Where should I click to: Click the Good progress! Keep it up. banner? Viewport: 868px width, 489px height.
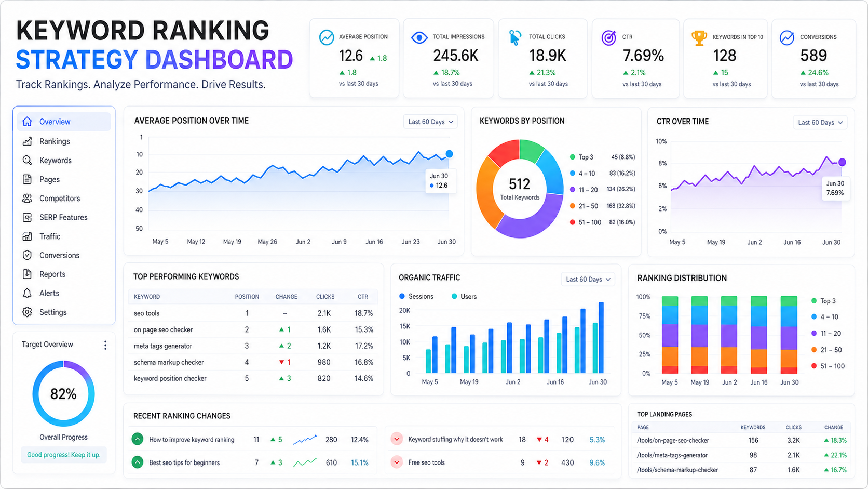[64, 455]
